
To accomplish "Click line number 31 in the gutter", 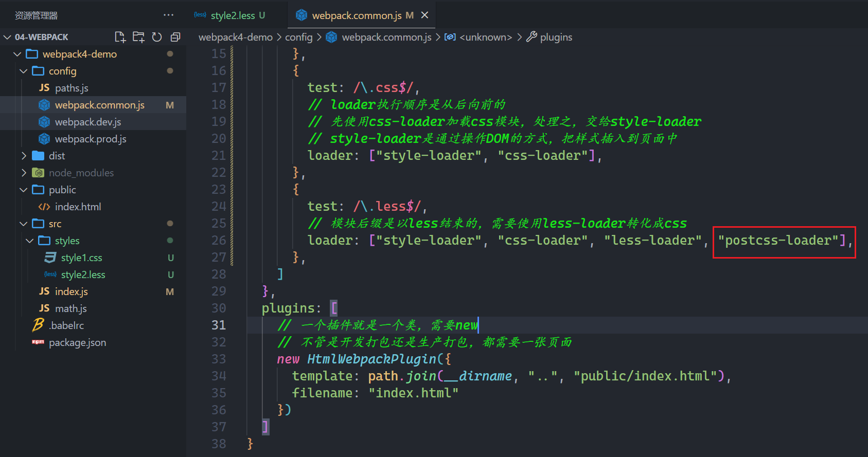I will coord(219,325).
